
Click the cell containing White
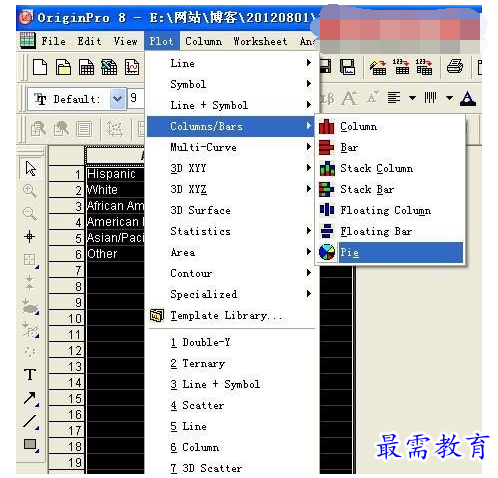click(115, 190)
